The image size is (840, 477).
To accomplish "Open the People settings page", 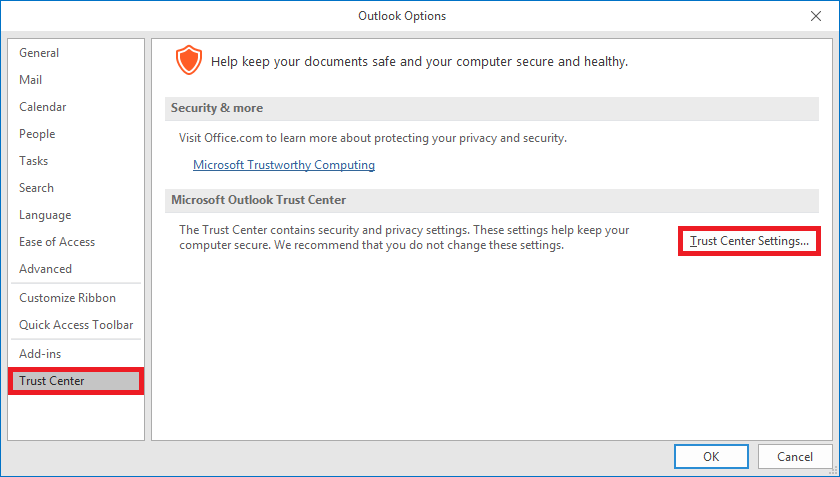I will click(x=37, y=134).
